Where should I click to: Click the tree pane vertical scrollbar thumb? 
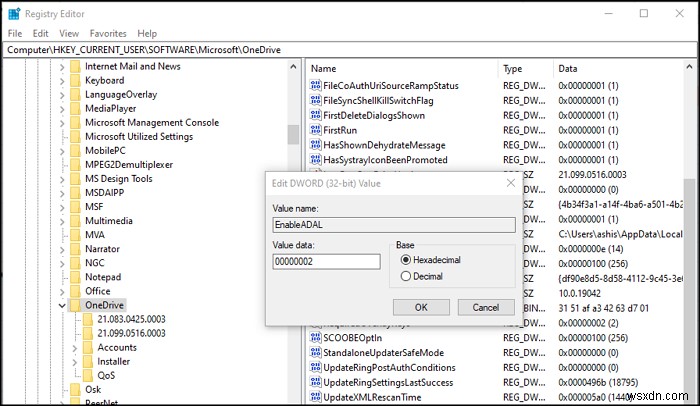coord(293,134)
